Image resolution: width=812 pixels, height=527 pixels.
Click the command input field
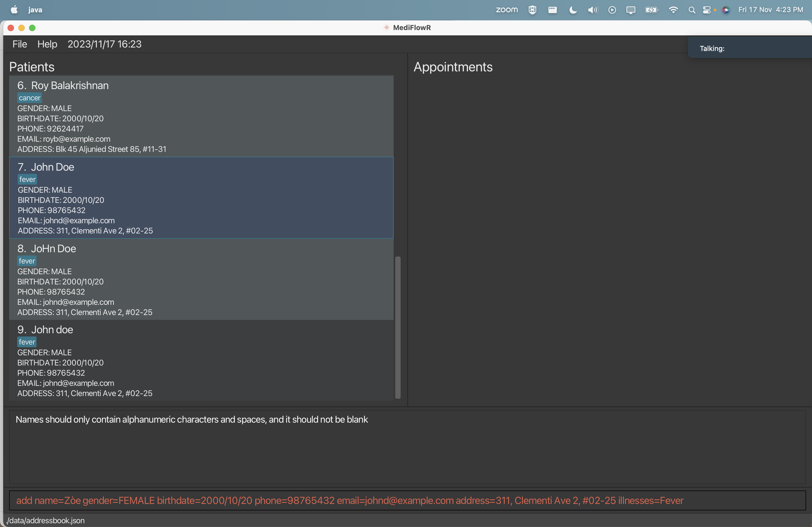(406, 500)
